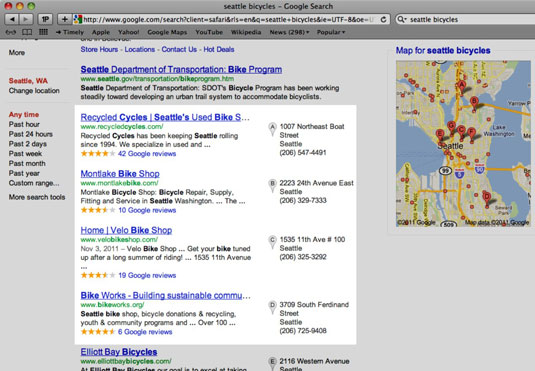Open Top Sites grid icon
Viewport: 535px width, 371px height.
point(43,32)
